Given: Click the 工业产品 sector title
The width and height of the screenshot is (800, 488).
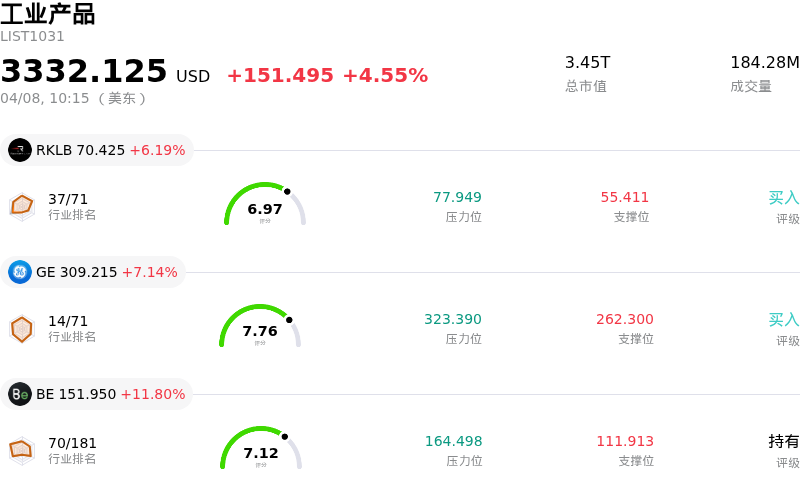Looking at the screenshot, I should point(48,14).
